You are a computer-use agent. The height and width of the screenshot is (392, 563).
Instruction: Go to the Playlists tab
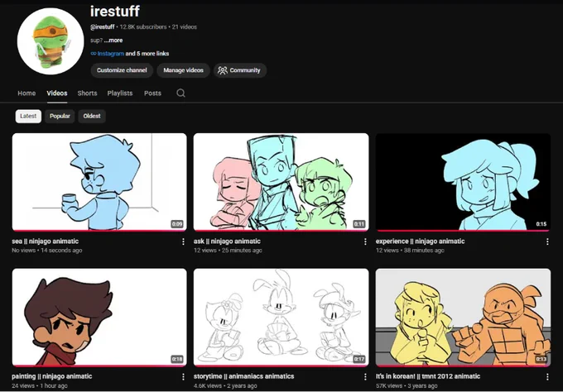(x=120, y=93)
